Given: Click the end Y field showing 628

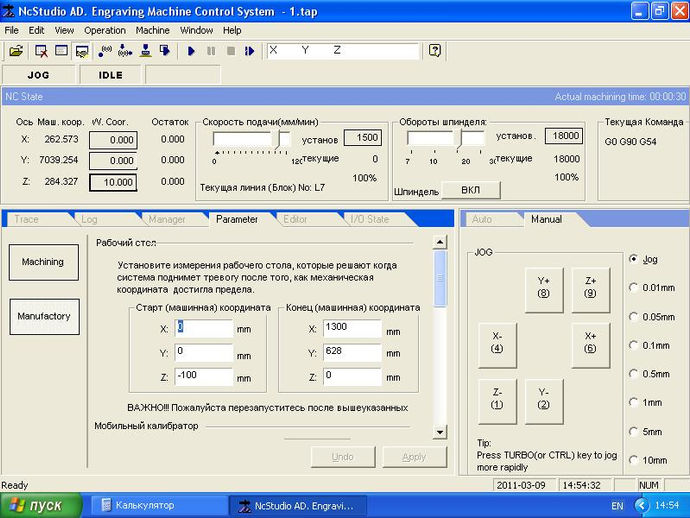Looking at the screenshot, I should [x=352, y=353].
